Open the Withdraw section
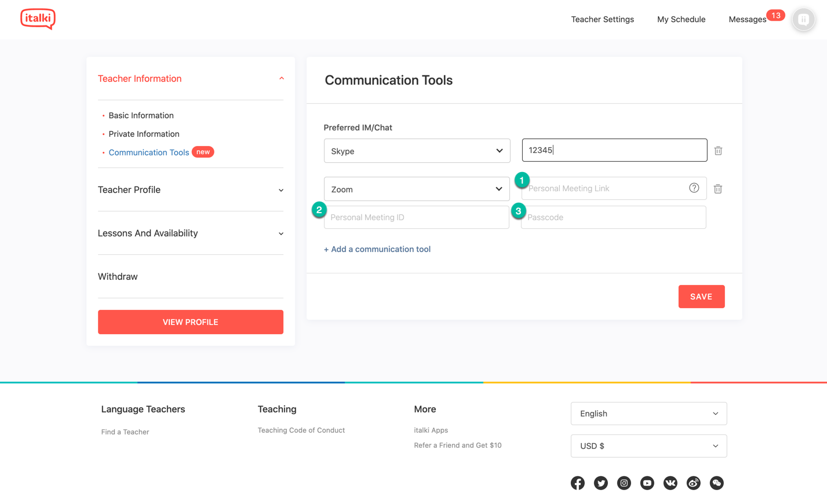 (x=118, y=276)
